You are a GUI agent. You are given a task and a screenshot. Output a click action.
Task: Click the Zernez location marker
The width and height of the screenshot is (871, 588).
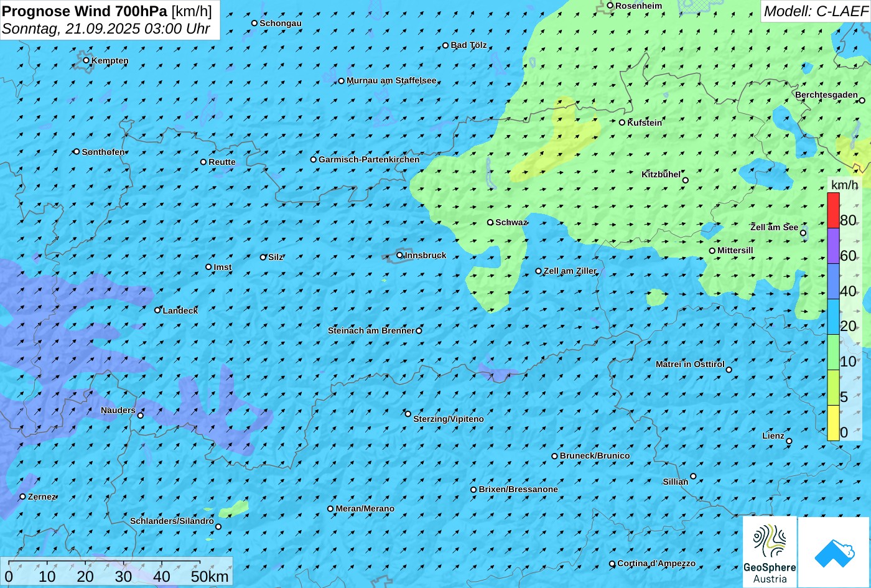point(22,497)
